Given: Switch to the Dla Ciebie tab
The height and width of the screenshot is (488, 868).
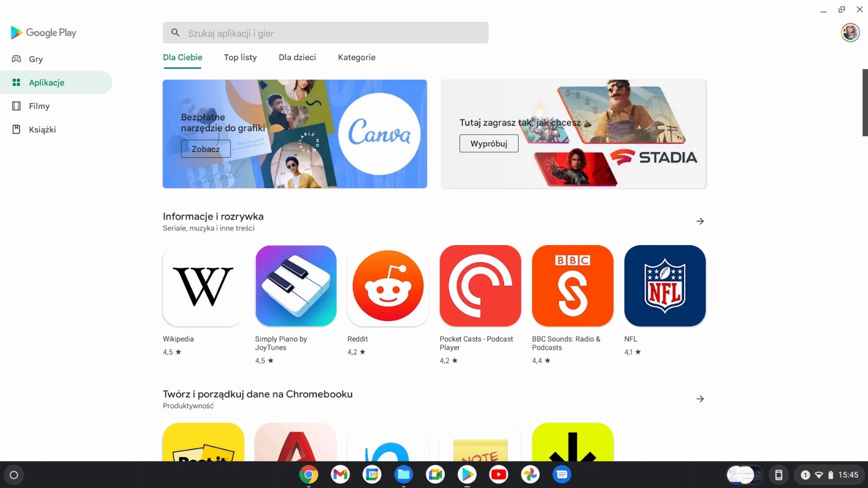Looking at the screenshot, I should click(x=182, y=57).
